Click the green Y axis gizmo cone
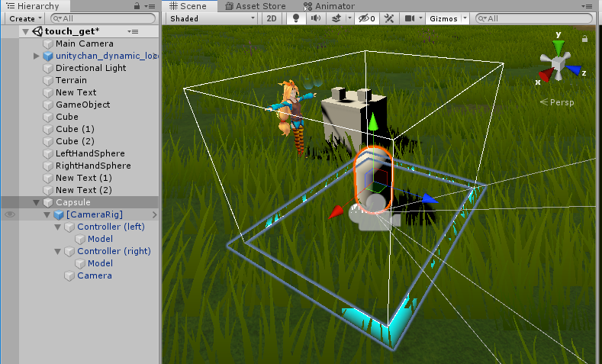Viewport: 602px width, 364px height. [559, 48]
